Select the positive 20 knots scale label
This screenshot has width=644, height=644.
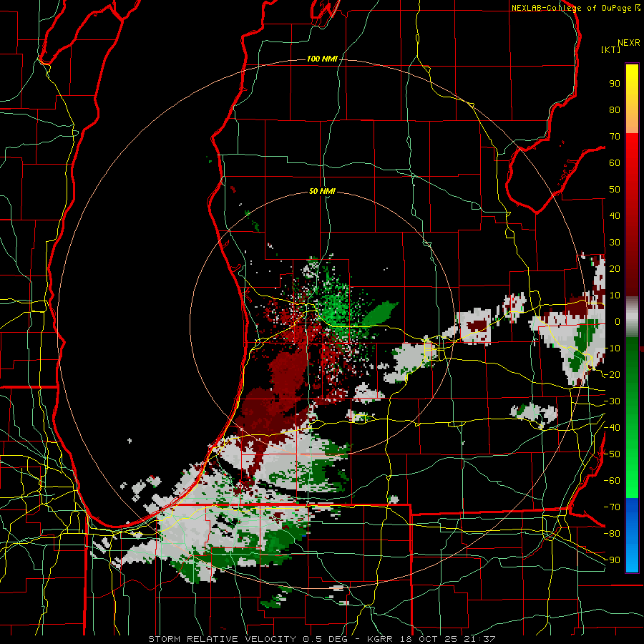click(615, 269)
